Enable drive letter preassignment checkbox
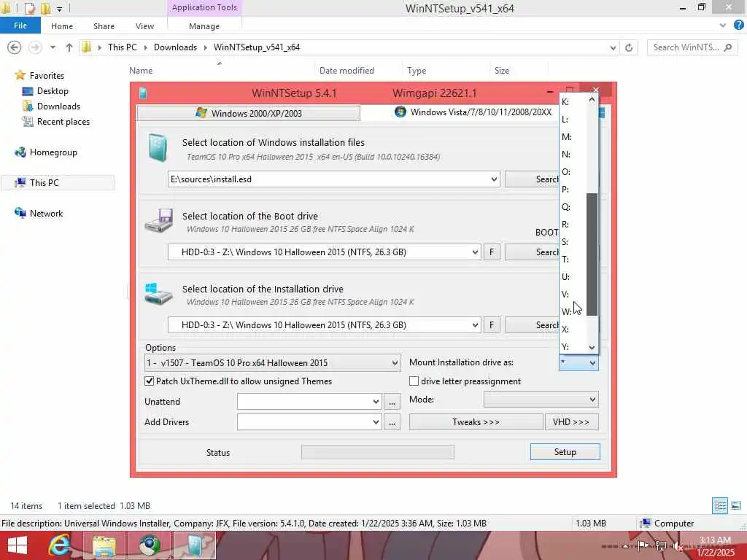The height and width of the screenshot is (560, 747). pyautogui.click(x=414, y=381)
